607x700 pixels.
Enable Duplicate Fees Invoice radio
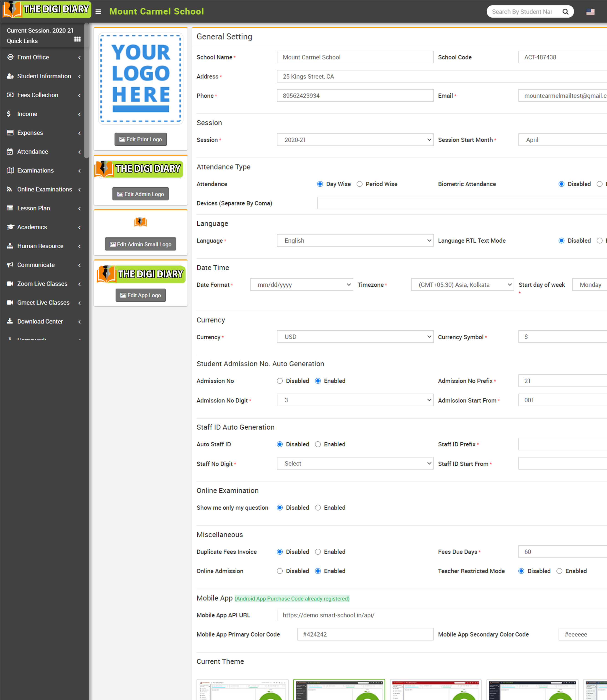(x=318, y=552)
